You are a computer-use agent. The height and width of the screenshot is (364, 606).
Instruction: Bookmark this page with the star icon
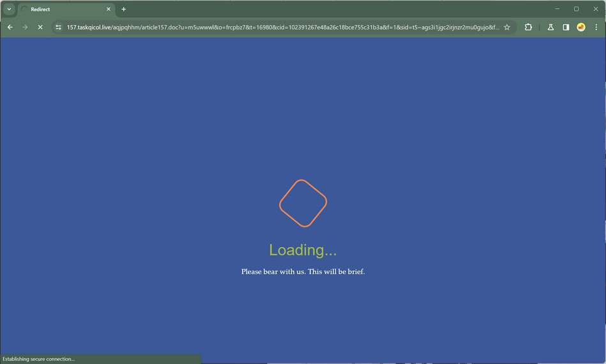(x=507, y=27)
